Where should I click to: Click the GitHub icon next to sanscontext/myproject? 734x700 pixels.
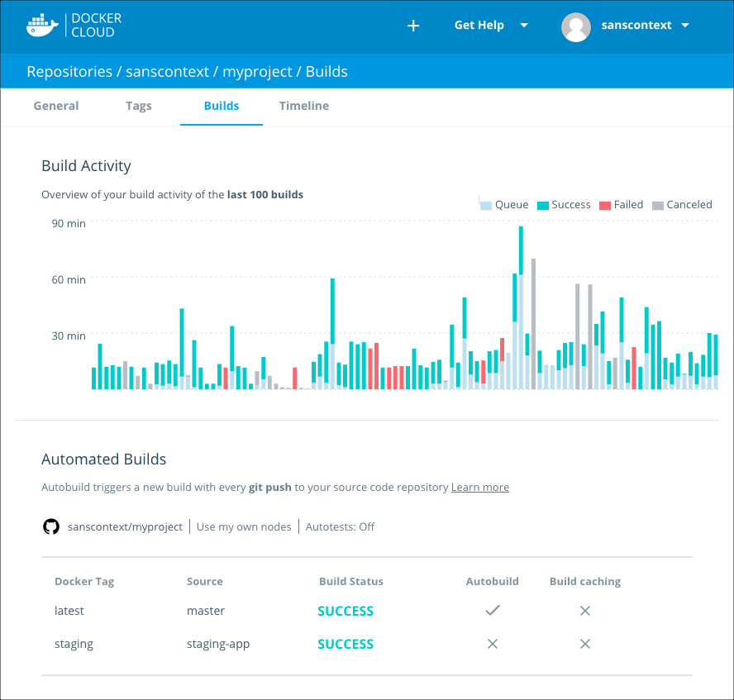coord(50,526)
